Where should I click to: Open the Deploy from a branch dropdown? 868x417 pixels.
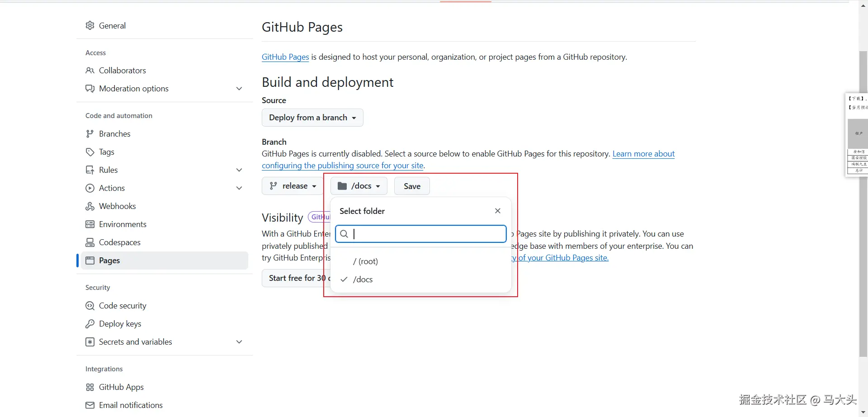[x=312, y=118]
